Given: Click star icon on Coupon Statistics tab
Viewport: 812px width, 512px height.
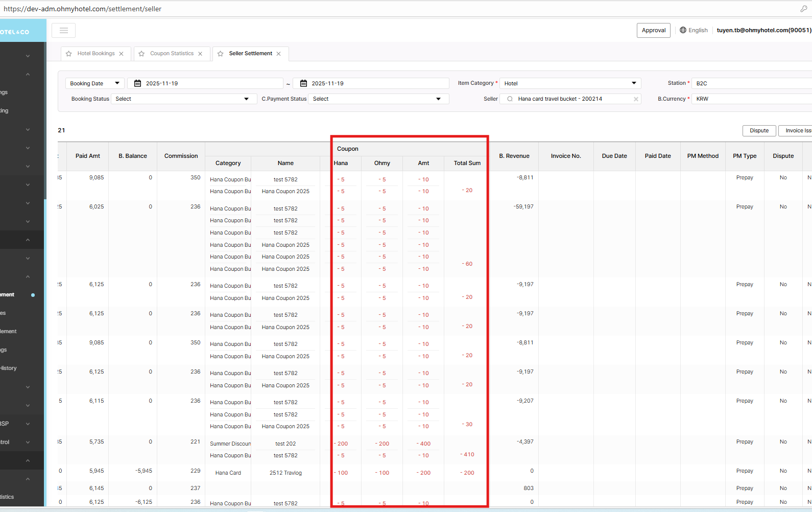Looking at the screenshot, I should tap(141, 54).
